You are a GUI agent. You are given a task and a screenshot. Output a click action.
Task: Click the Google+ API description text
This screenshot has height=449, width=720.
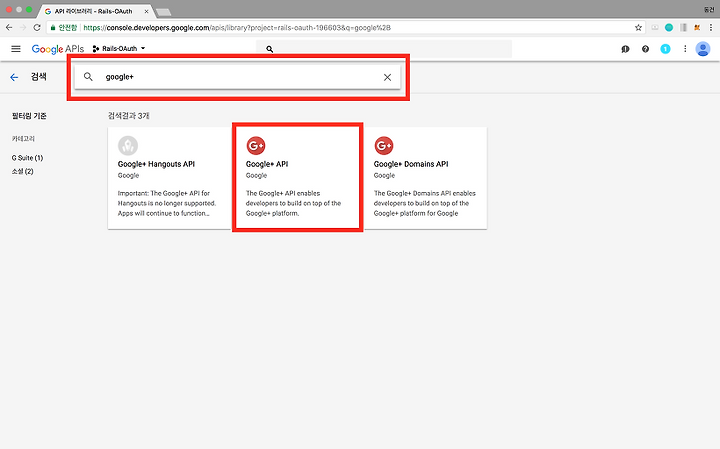pos(293,203)
